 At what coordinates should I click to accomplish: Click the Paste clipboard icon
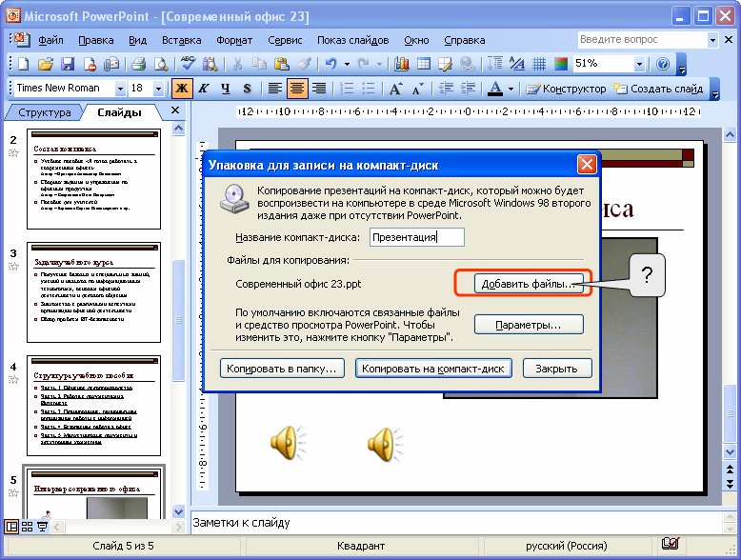(282, 64)
